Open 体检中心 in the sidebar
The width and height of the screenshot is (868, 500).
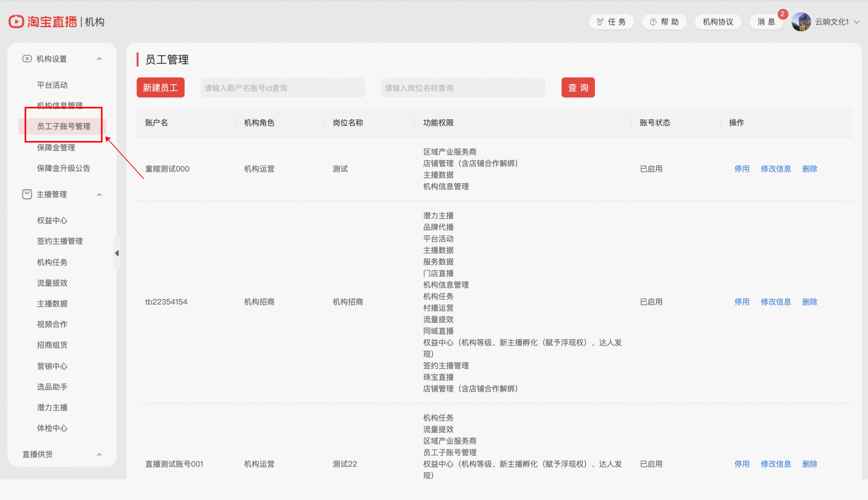pyautogui.click(x=52, y=428)
